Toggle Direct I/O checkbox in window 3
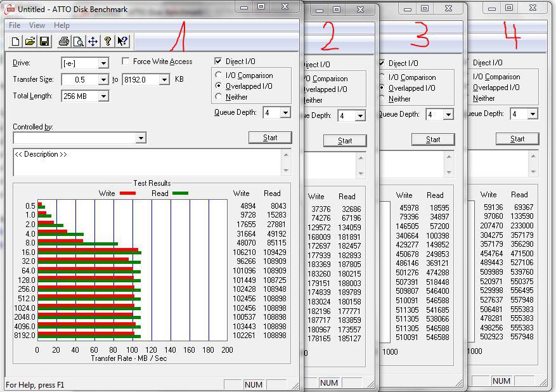The width and height of the screenshot is (556, 392). (382, 63)
